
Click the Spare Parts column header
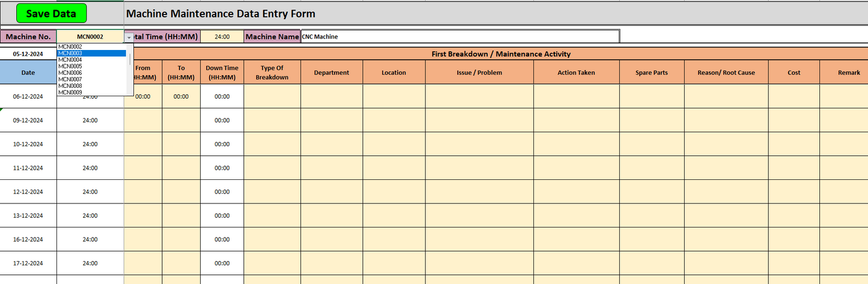652,72
